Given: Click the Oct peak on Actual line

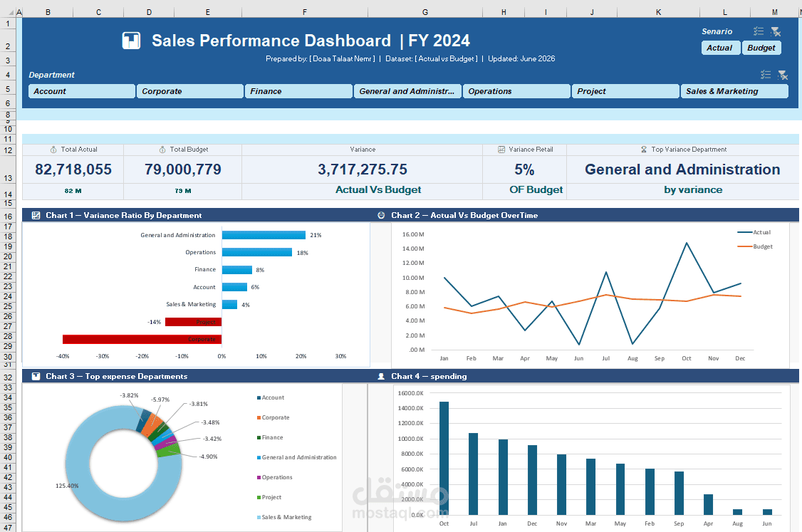Looking at the screenshot, I should 687,243.
